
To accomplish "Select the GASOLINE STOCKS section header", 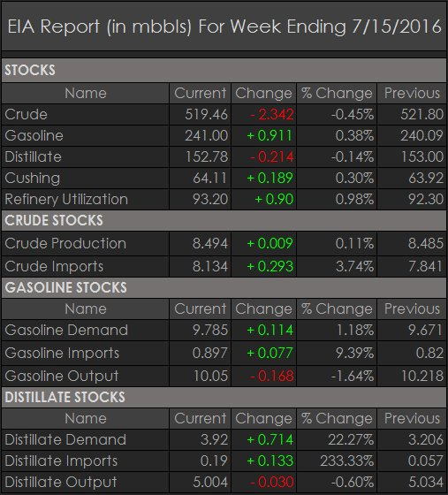I will click(x=224, y=287).
